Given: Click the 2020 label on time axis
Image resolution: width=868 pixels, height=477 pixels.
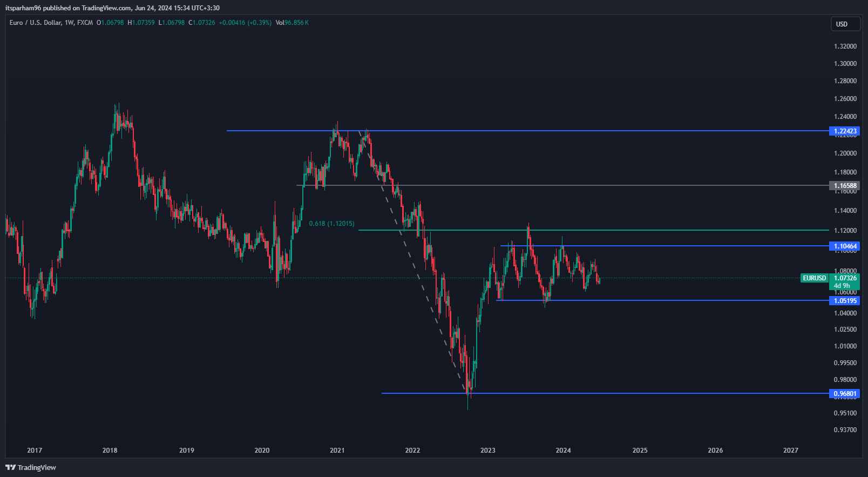Looking at the screenshot, I should coord(262,451).
